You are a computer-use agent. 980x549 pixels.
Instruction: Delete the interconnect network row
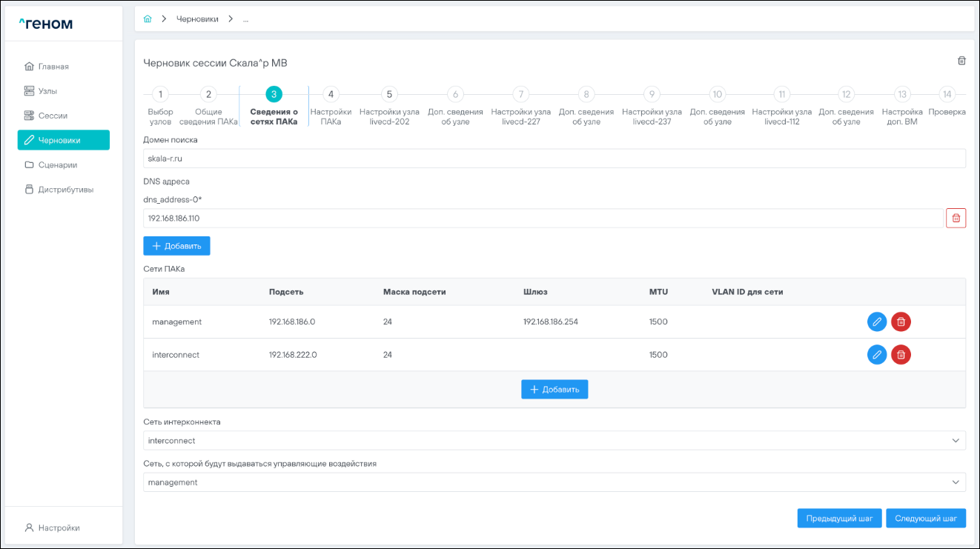click(x=901, y=355)
